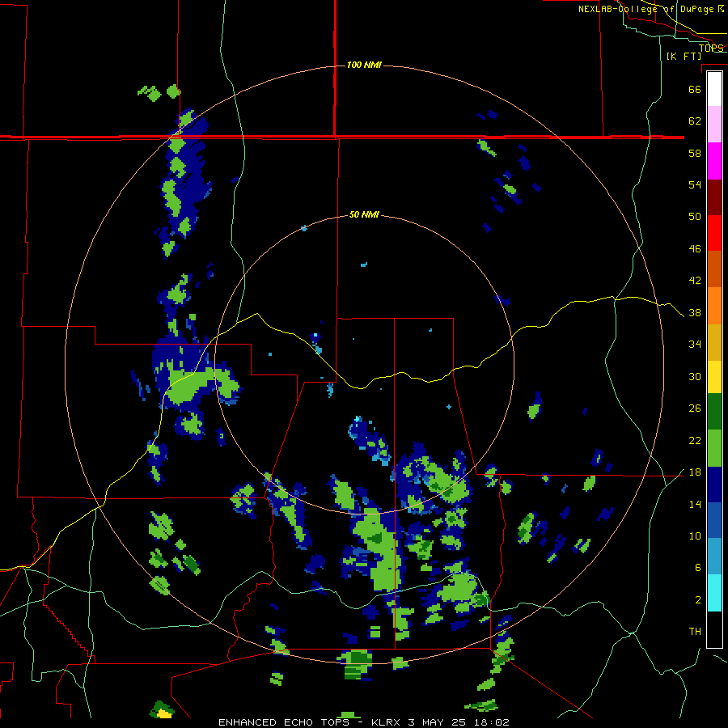Click the dark green legend swatch
The image size is (728, 728).
(x=714, y=412)
